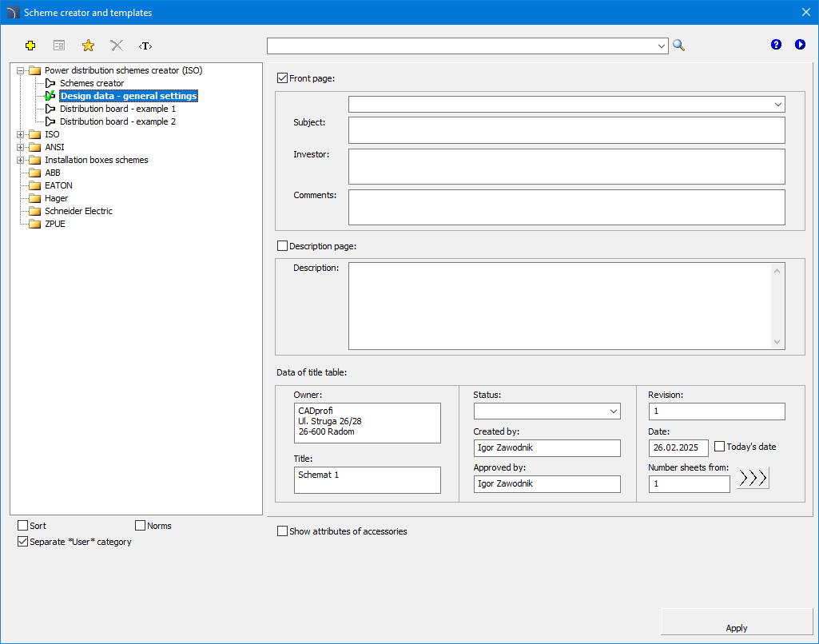Click the gold star favorites icon
819x644 pixels.
pyautogui.click(x=88, y=46)
